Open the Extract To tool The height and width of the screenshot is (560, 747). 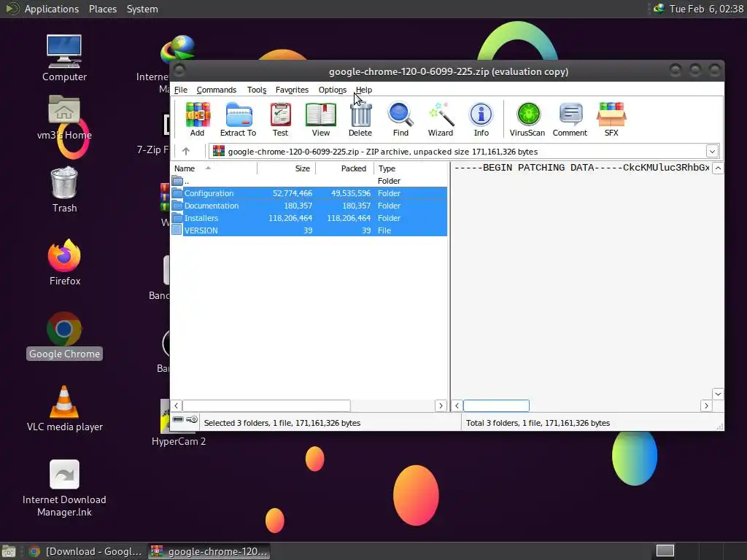click(x=239, y=120)
